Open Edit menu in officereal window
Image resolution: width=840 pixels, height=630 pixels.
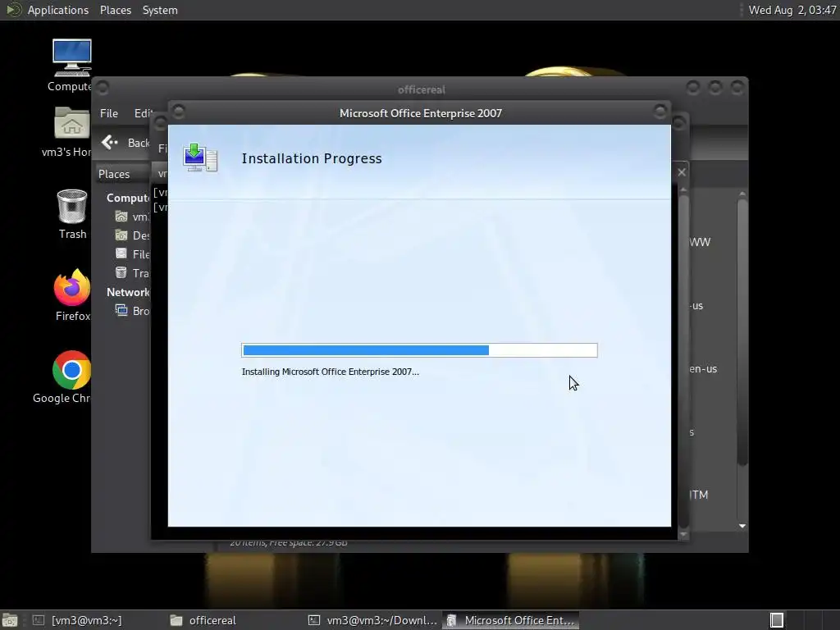point(143,113)
